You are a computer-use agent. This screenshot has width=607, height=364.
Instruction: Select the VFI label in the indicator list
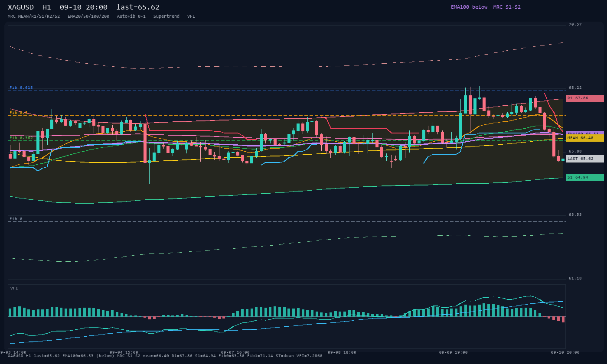[191, 16]
